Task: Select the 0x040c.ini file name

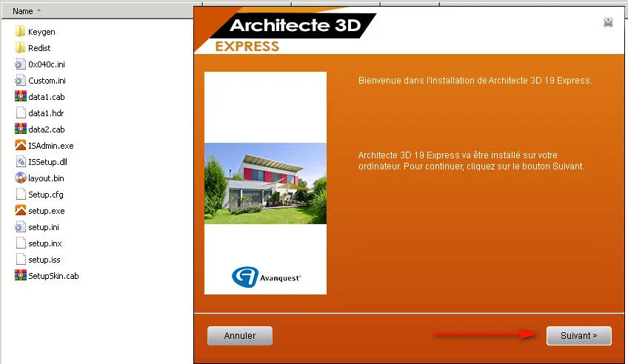Action: point(47,64)
